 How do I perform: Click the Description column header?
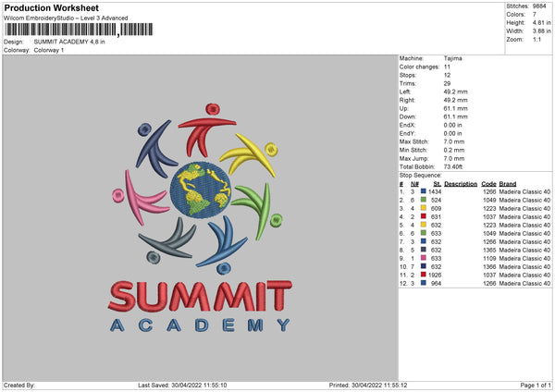[x=460, y=183]
